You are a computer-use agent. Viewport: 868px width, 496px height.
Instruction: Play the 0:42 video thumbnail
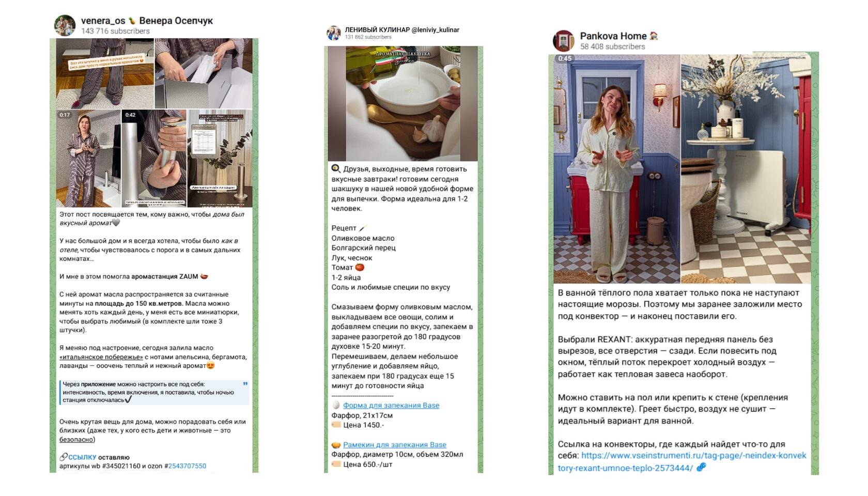click(x=154, y=158)
